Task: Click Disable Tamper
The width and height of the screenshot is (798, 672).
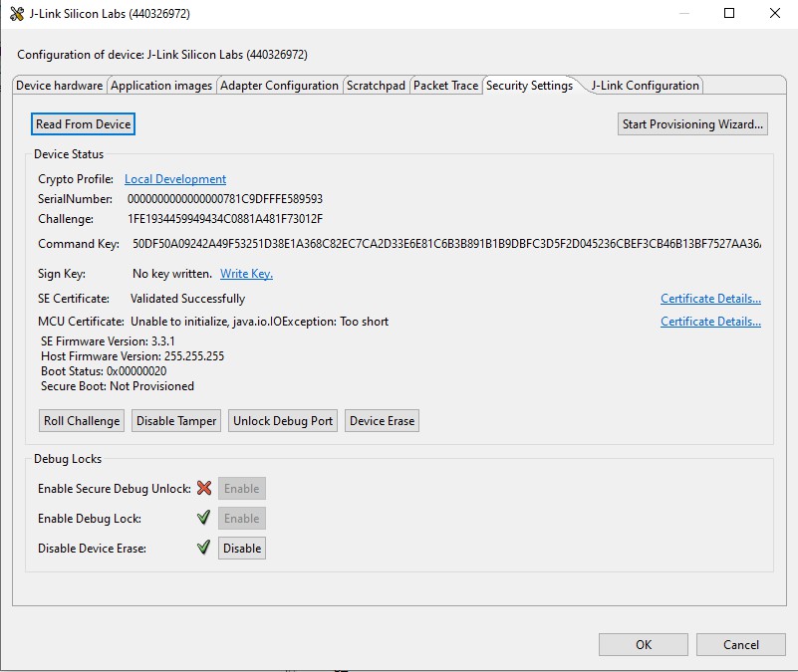Action: (175, 420)
